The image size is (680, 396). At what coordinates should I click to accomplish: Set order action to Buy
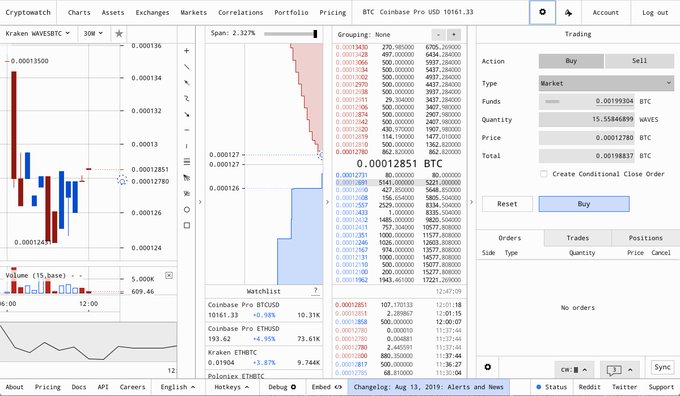coord(571,61)
